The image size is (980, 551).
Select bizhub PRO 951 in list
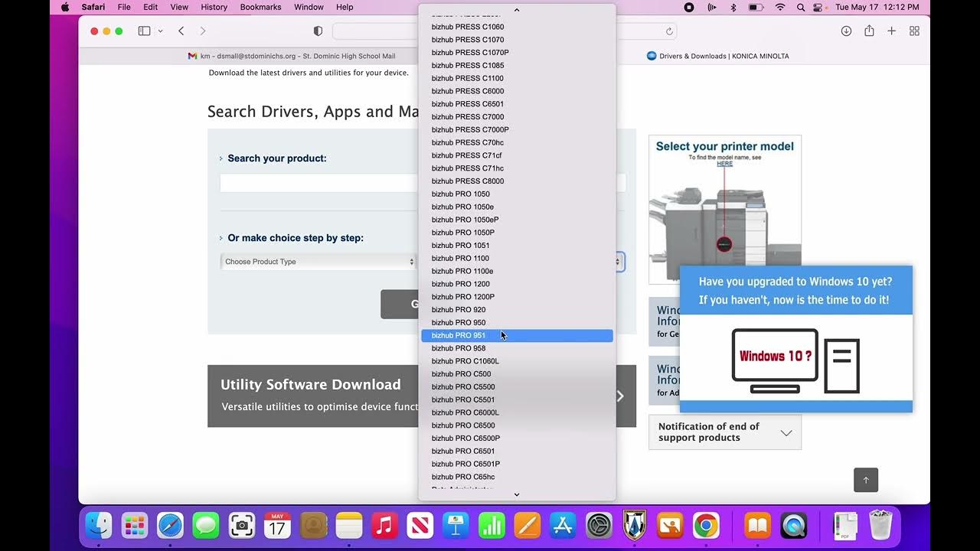point(517,335)
